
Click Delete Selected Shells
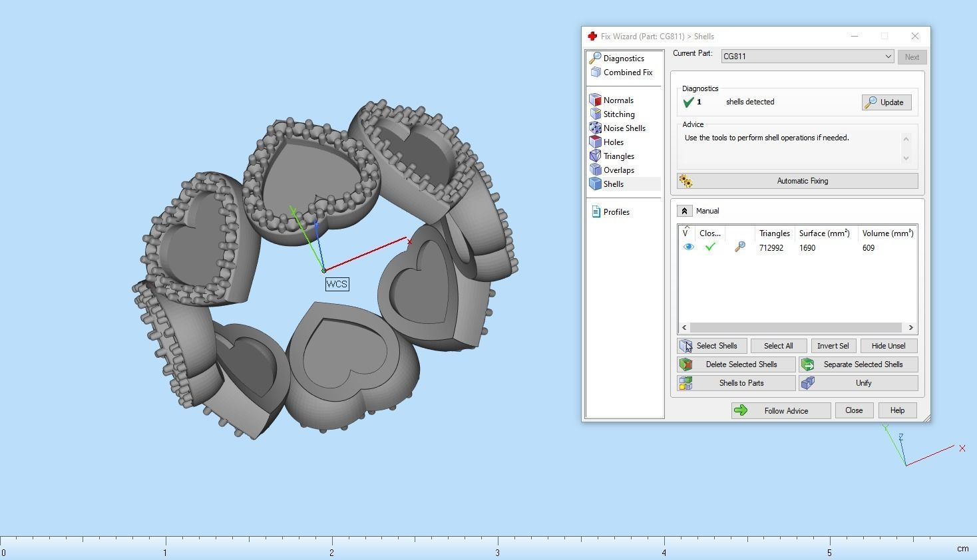tap(736, 364)
